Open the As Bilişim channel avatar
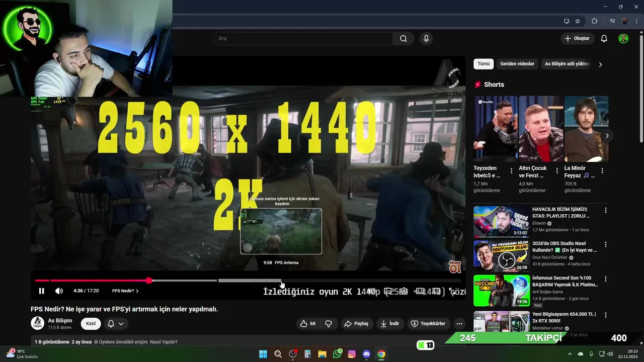 38,323
